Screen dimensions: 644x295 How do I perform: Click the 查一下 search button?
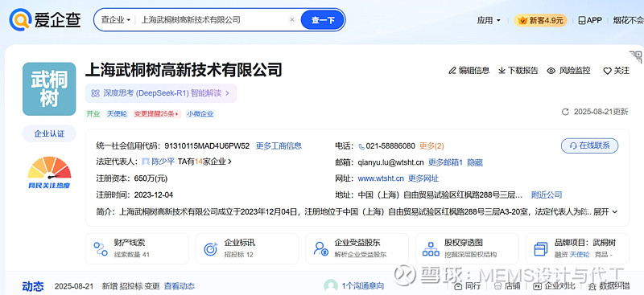tap(323, 20)
